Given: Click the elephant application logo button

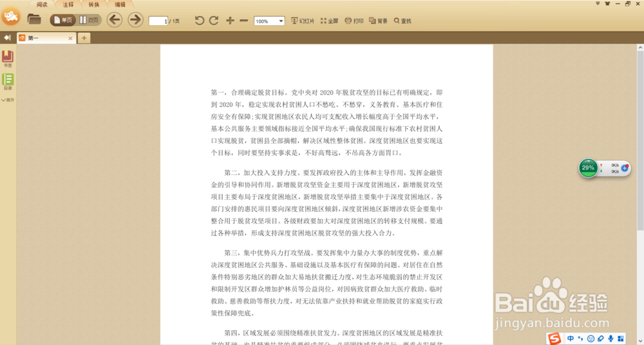Looking at the screenshot, I should 11,17.
